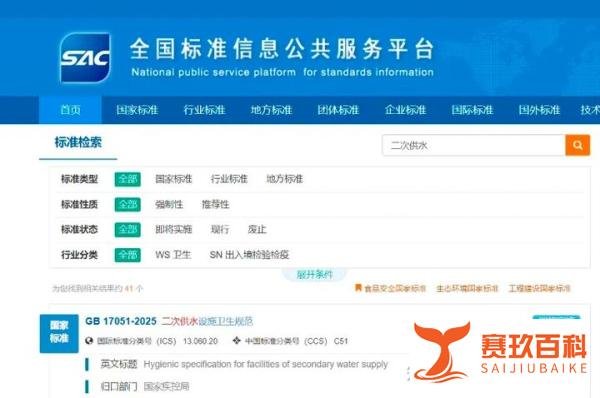Open 团体标准 in the navigation bar

[x=338, y=110]
